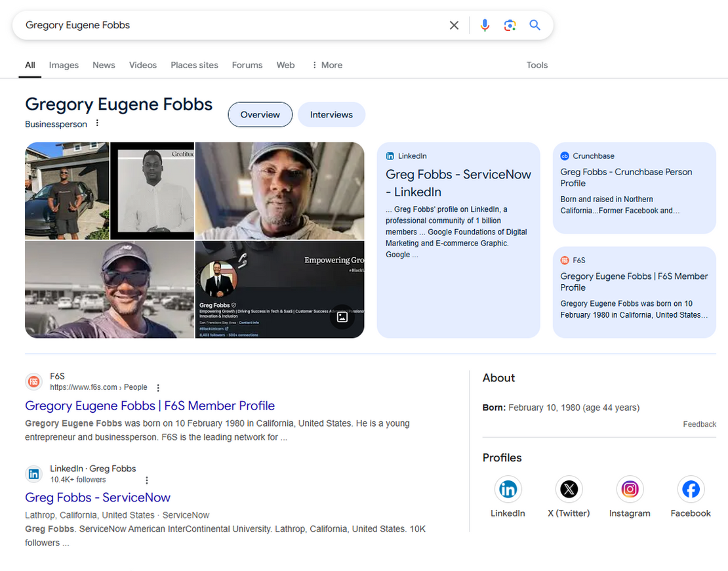This screenshot has width=728, height=571.
Task: Open the three-dot menu for the F6S result
Action: 158,388
